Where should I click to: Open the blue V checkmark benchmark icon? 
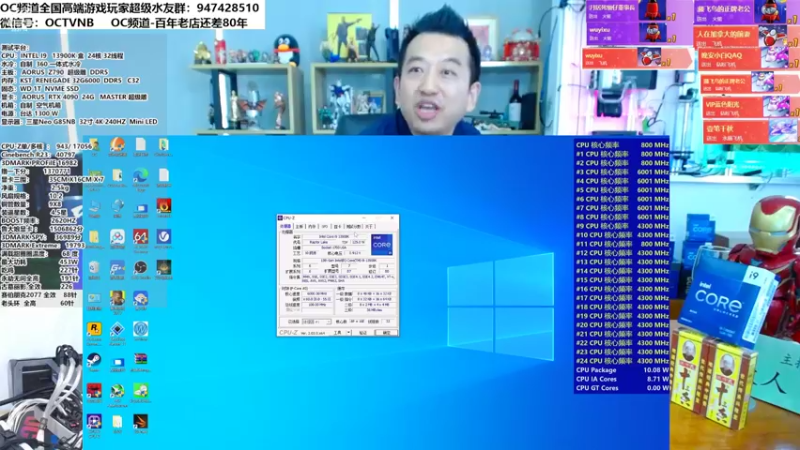pyautogui.click(x=163, y=237)
